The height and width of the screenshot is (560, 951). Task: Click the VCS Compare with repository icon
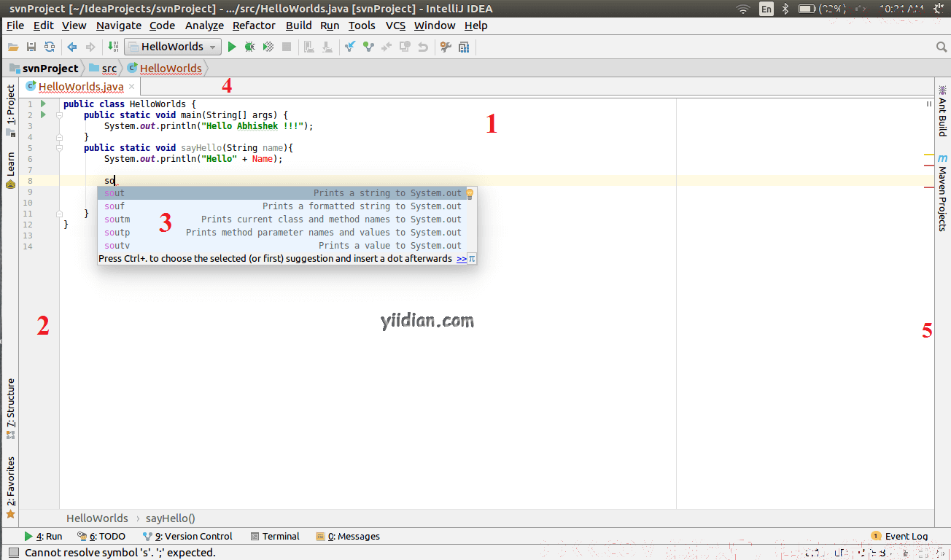(x=387, y=47)
